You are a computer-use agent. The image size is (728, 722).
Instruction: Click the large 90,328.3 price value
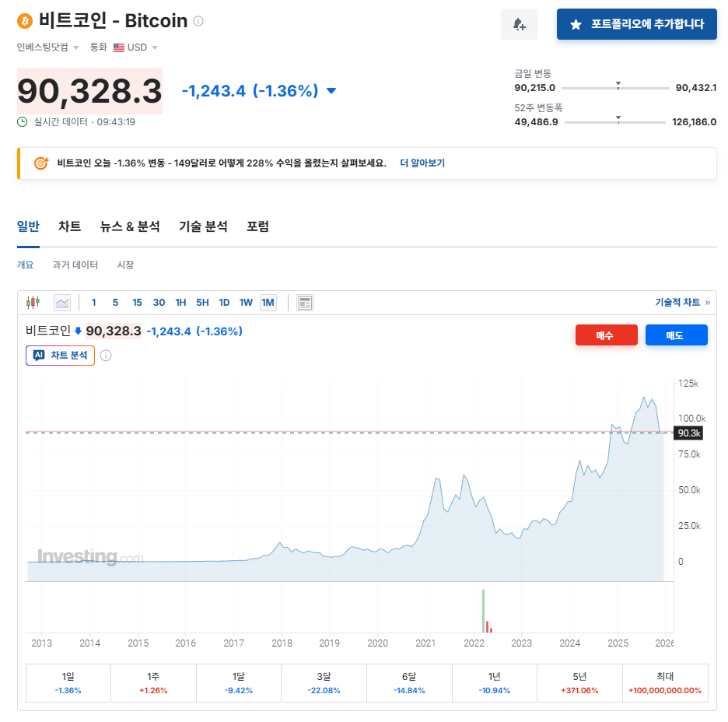tap(89, 91)
